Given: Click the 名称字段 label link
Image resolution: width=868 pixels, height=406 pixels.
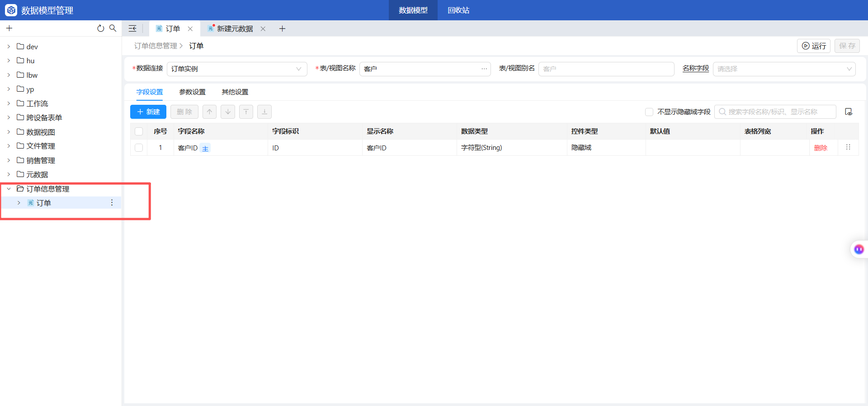Looking at the screenshot, I should [x=696, y=68].
